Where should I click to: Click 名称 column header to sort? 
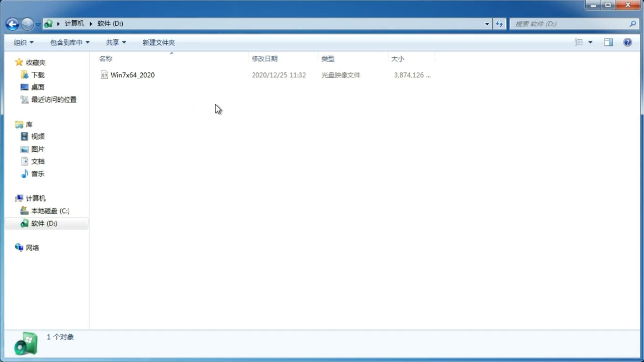[x=105, y=58]
